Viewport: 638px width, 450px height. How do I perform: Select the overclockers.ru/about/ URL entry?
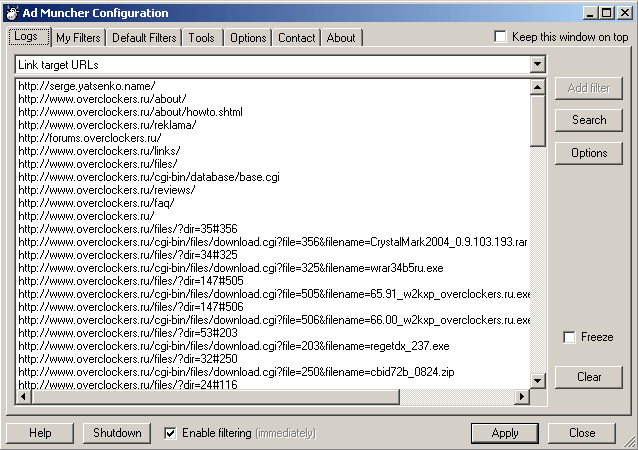(102, 99)
